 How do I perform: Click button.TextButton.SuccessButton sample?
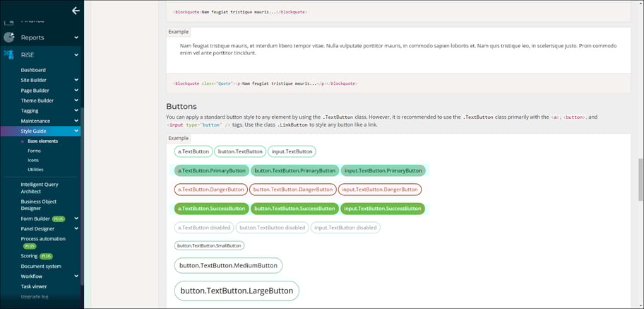tap(295, 209)
